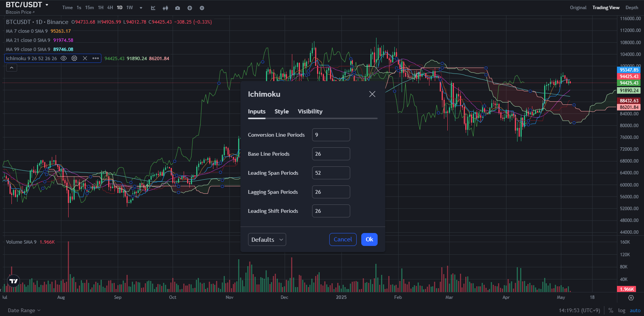Screen dimensions: 644x316
Task: Open the Defaults dropdown
Action: tap(267, 239)
